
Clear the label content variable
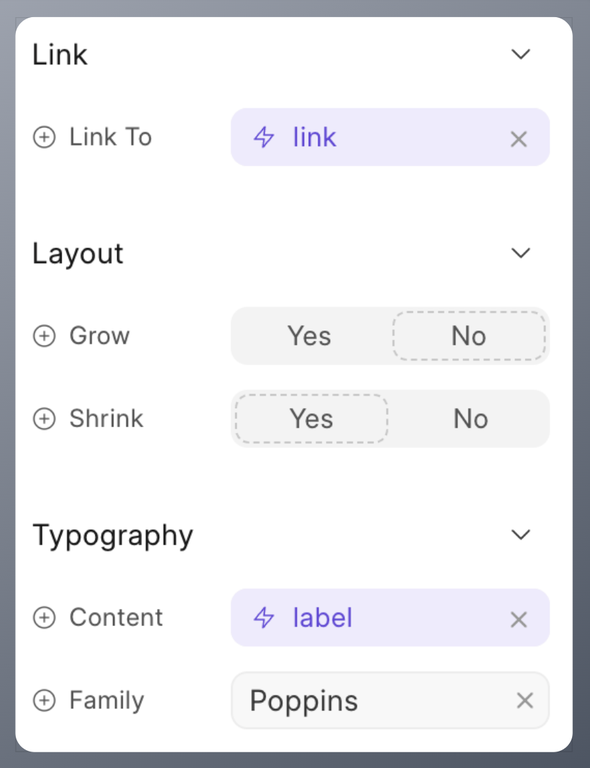coord(519,620)
